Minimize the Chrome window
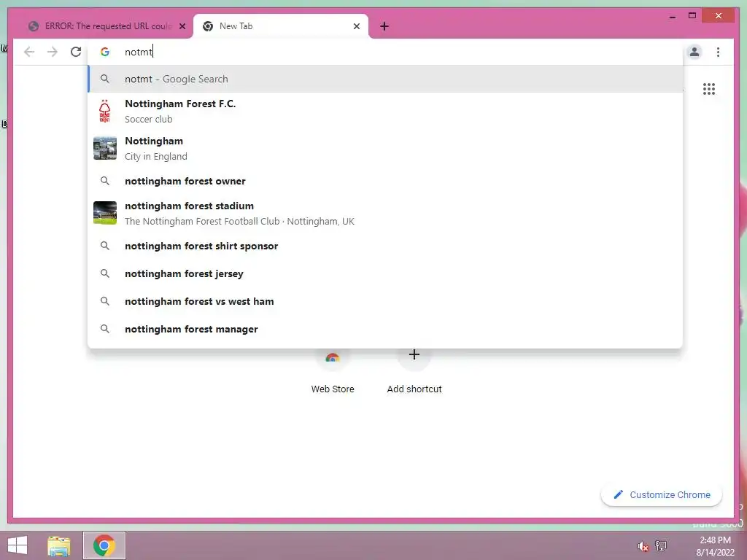 click(672, 17)
